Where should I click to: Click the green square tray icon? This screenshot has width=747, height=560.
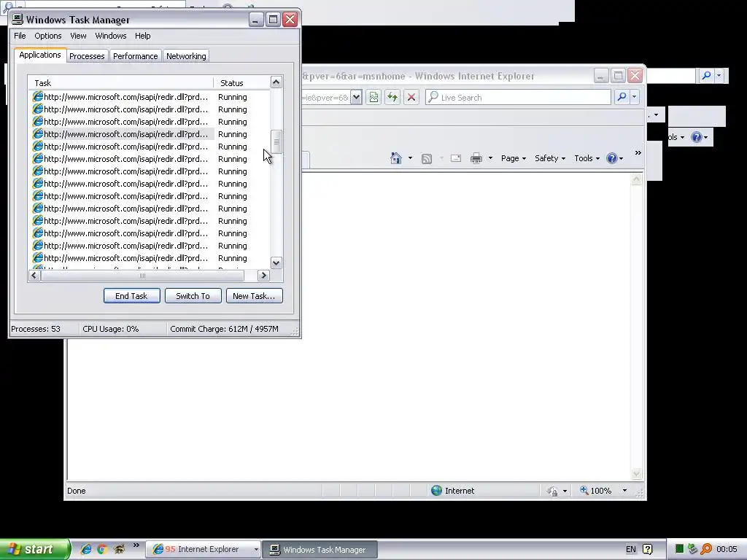tap(680, 549)
